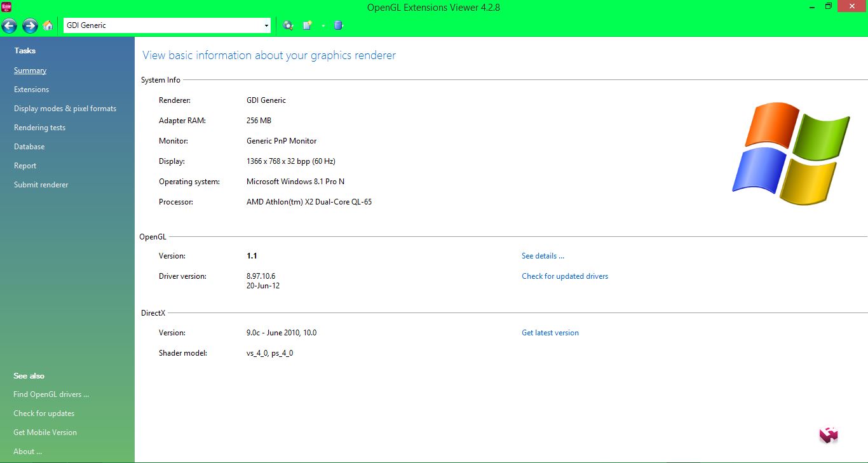Select Display modes & pixel formats
Screen dimensions: 868x463
(x=65, y=109)
